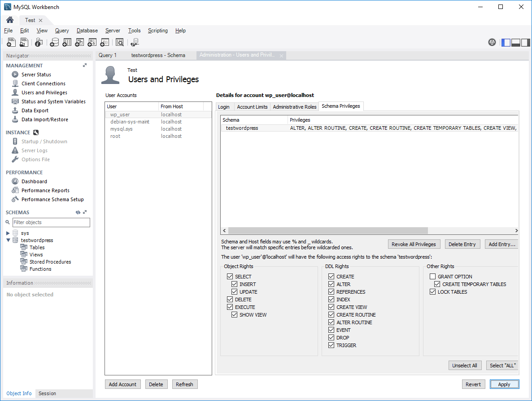The height and width of the screenshot is (401, 532).
Task: Click the Unselect All button
Action: click(x=464, y=366)
